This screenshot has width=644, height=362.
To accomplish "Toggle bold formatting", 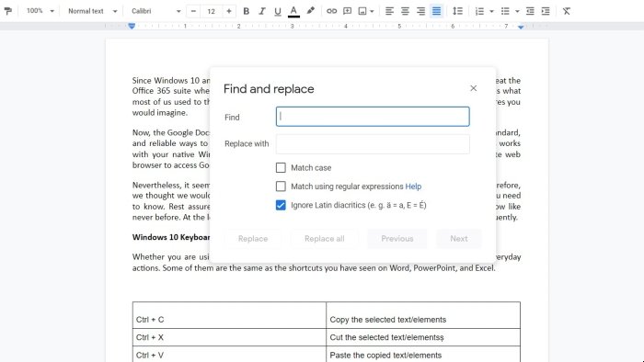I will pos(246,11).
